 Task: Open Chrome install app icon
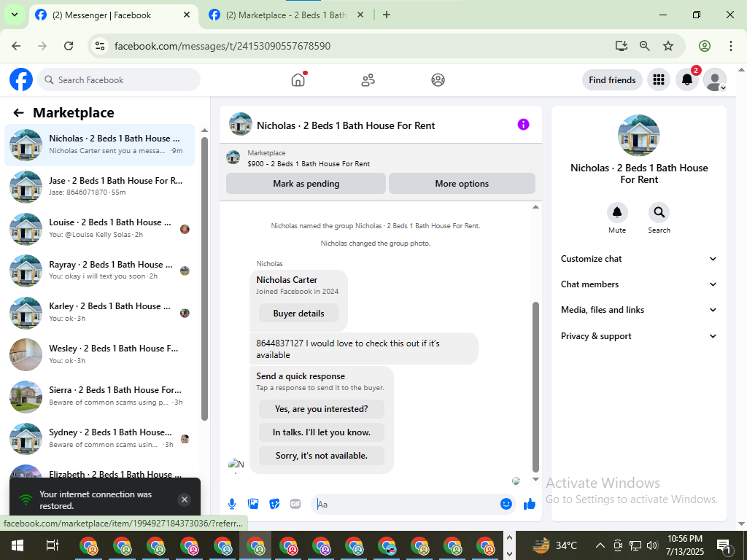tap(621, 46)
